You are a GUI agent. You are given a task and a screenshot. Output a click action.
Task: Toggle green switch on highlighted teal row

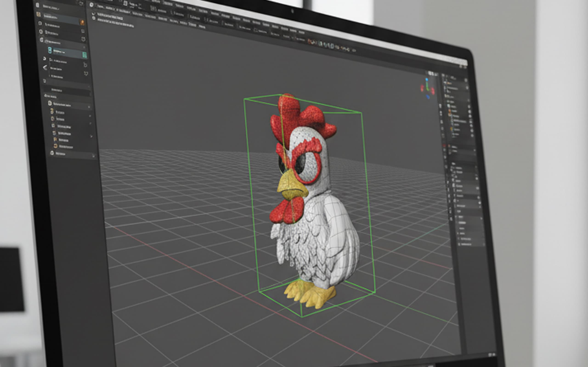pos(84,55)
